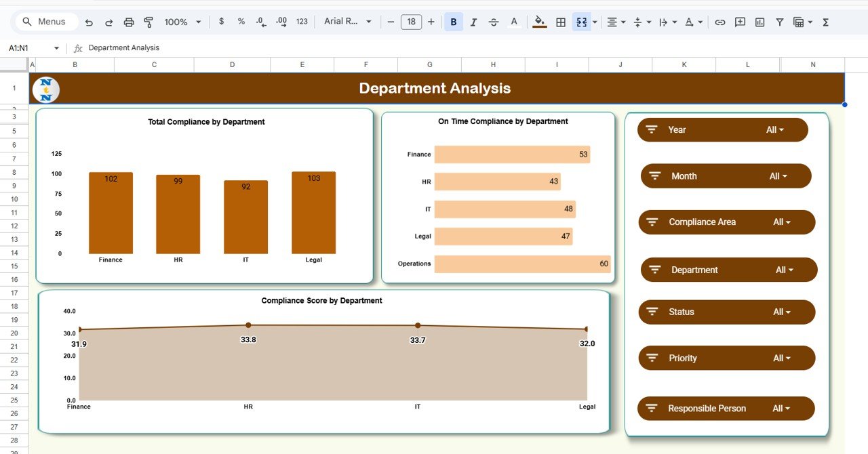This screenshot has height=454, width=868.
Task: Create a filter
Action: click(x=780, y=21)
